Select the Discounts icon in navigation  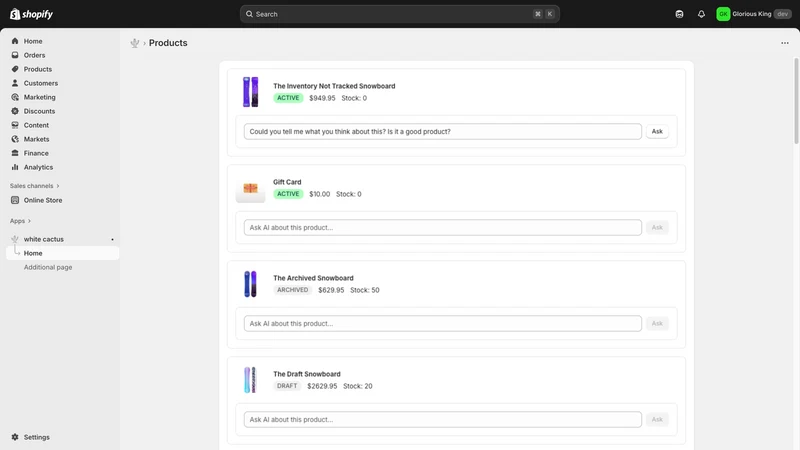click(x=15, y=111)
